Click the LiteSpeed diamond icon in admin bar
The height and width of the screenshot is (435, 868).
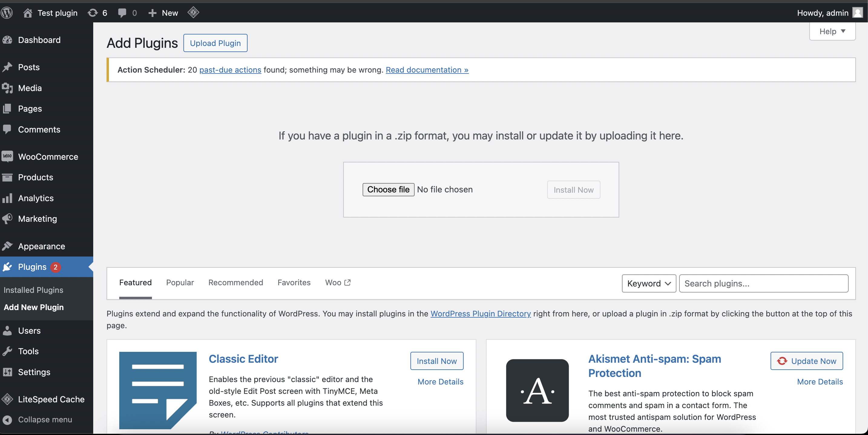(x=193, y=13)
